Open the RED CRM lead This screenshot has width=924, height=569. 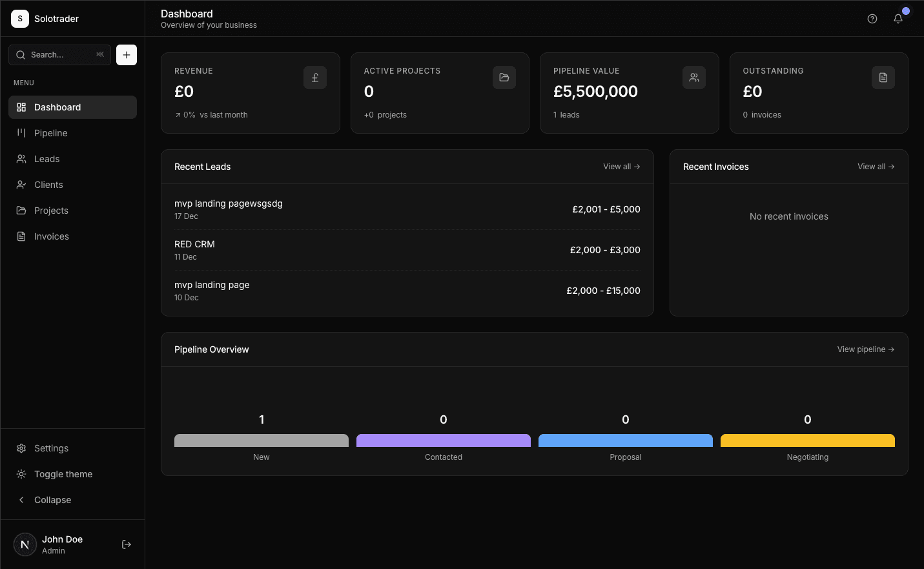click(194, 244)
